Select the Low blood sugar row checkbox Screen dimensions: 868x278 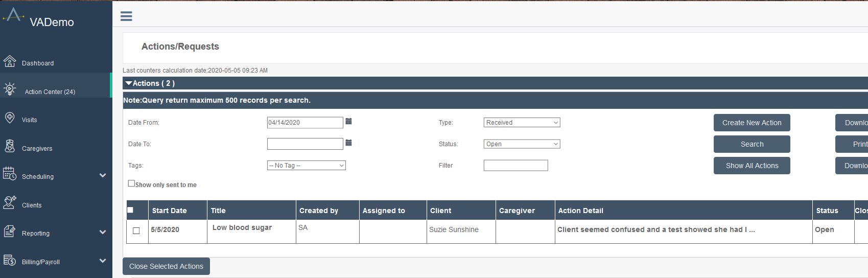click(x=136, y=230)
